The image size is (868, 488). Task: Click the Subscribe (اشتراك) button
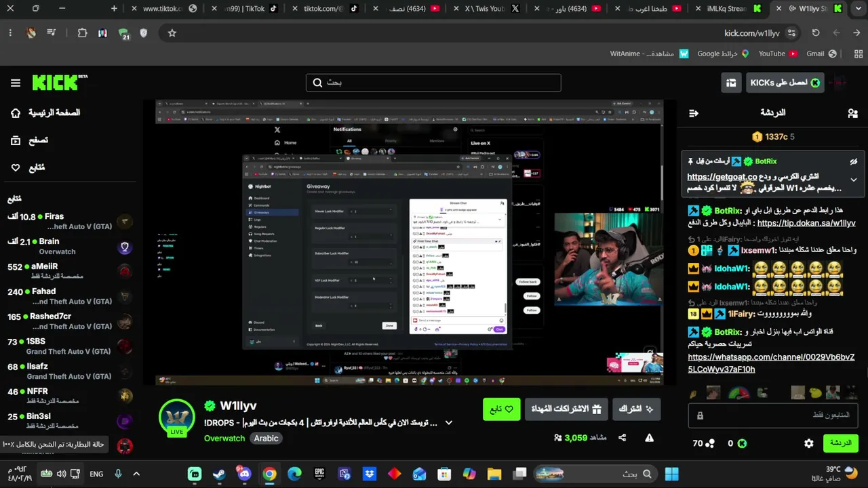click(636, 409)
